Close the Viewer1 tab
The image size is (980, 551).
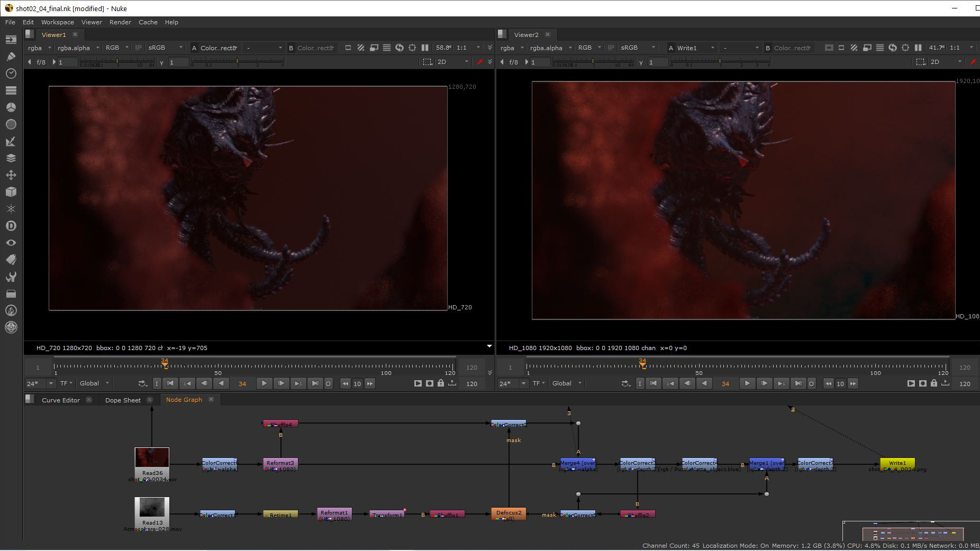click(75, 34)
